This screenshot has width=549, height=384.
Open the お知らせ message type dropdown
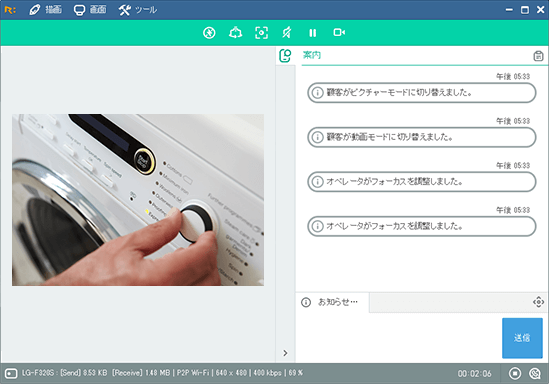tap(332, 302)
